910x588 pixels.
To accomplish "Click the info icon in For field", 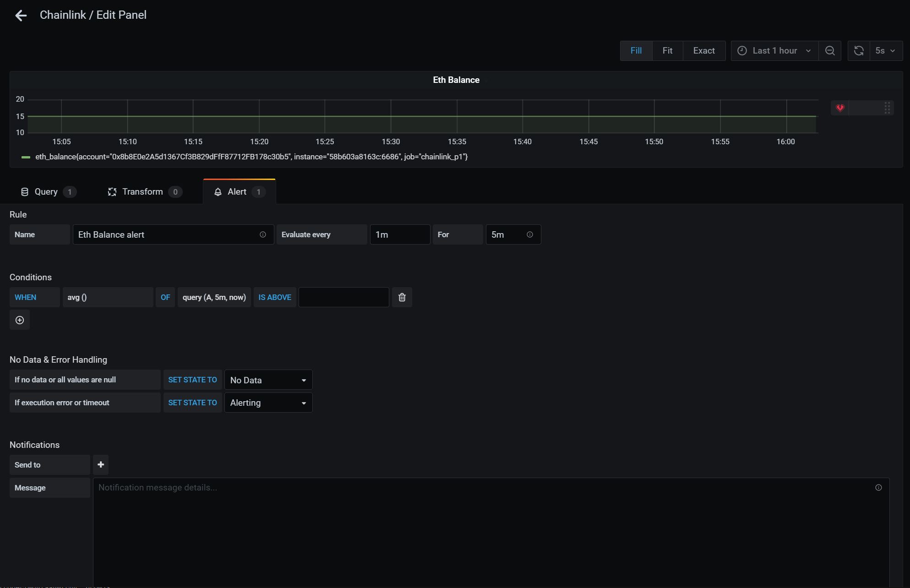I will point(530,234).
